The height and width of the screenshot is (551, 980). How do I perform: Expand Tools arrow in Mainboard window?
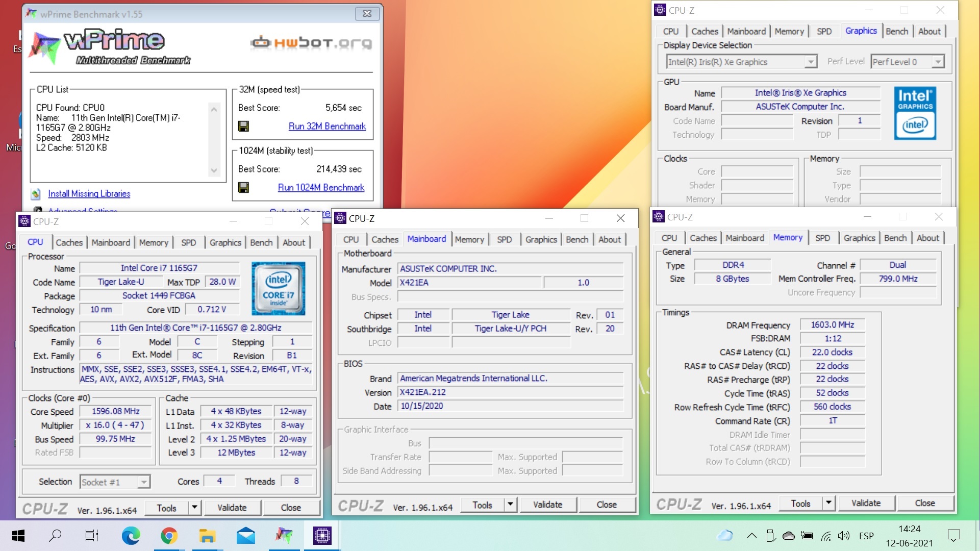point(510,505)
